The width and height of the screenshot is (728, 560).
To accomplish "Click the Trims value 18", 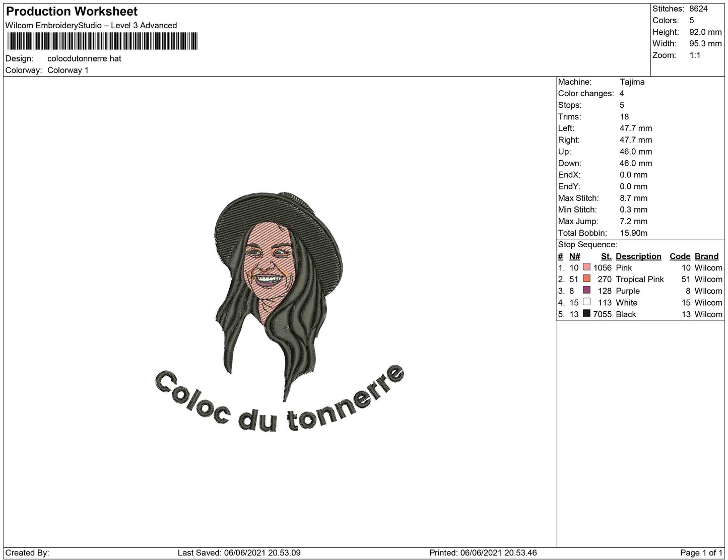I will [624, 116].
